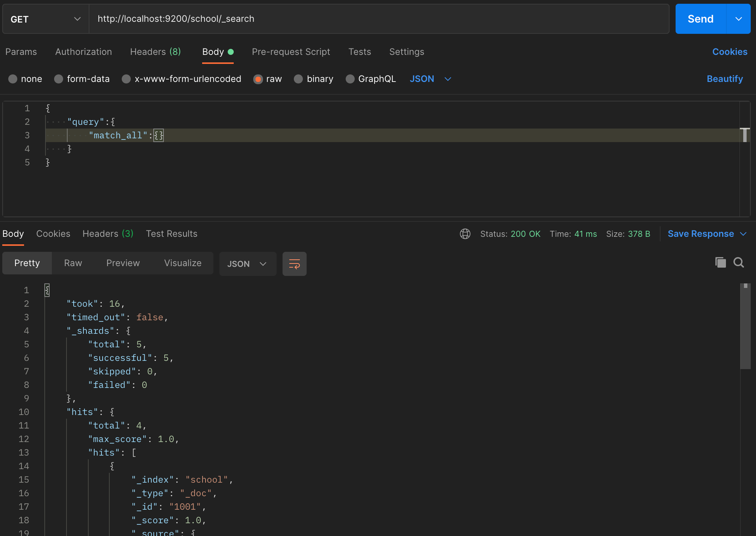The width and height of the screenshot is (756, 536).
Task: Click the "timed_out": false response line
Action: pyautogui.click(x=117, y=317)
